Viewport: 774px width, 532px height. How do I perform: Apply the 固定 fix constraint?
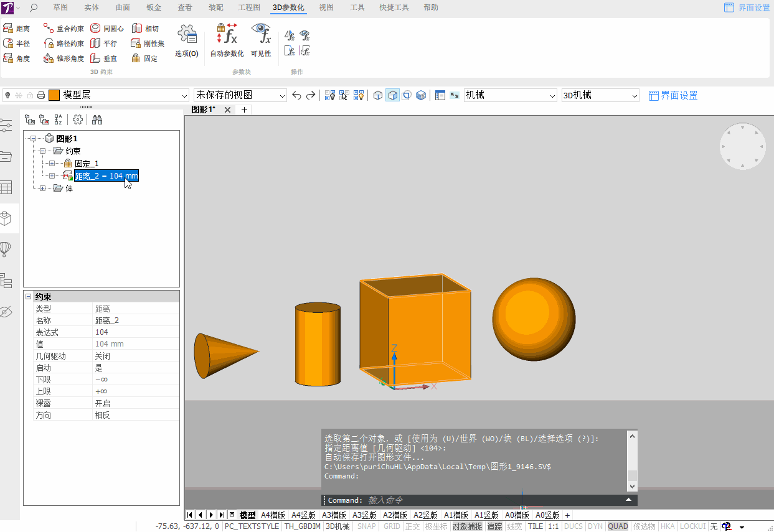[144, 58]
